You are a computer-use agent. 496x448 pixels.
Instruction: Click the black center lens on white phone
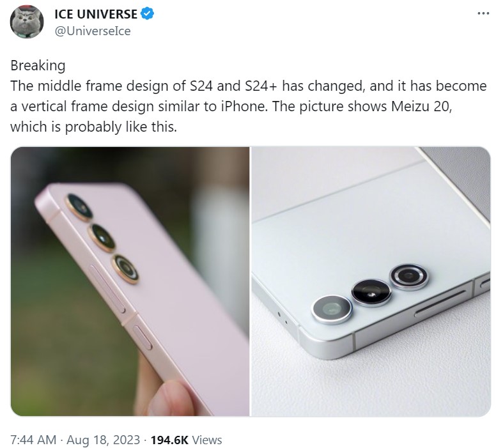(x=371, y=293)
